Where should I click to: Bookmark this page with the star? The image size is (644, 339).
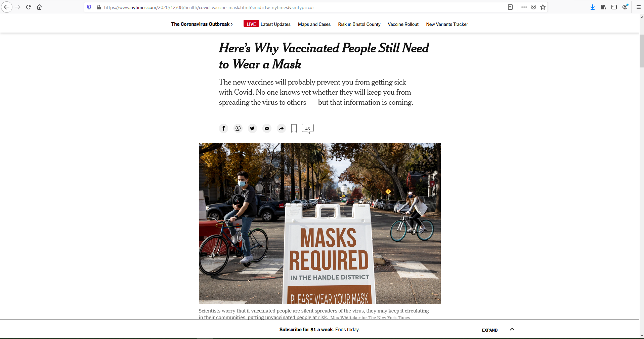pyautogui.click(x=543, y=7)
